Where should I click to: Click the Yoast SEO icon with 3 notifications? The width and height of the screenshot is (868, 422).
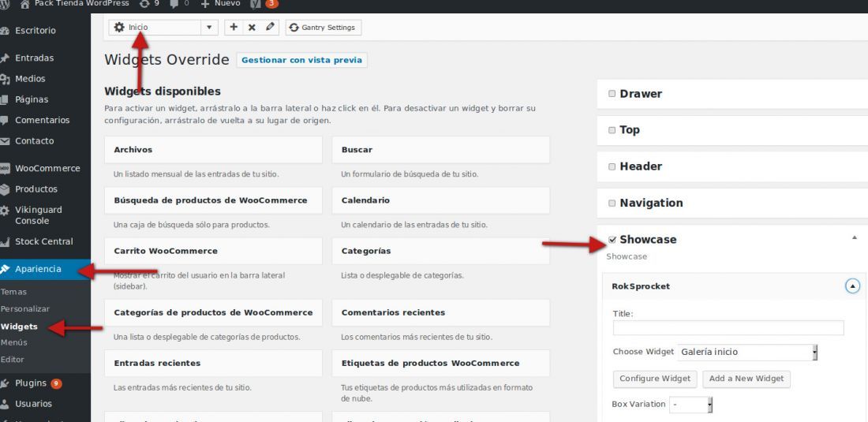pos(264,3)
